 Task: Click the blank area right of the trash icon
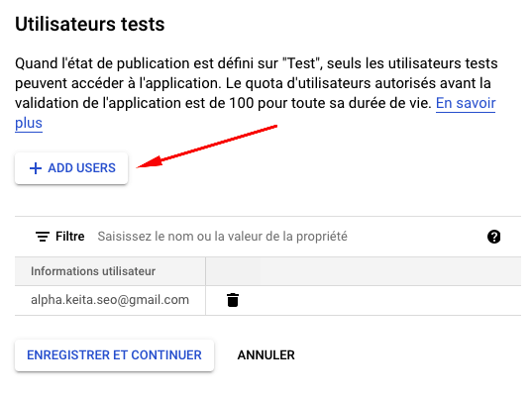tap(380, 300)
